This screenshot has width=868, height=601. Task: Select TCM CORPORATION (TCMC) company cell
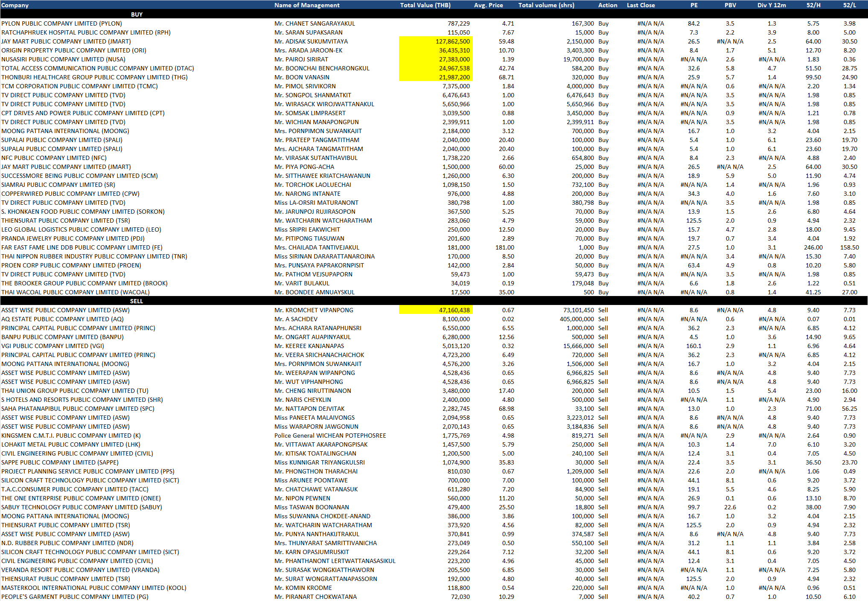(79, 86)
